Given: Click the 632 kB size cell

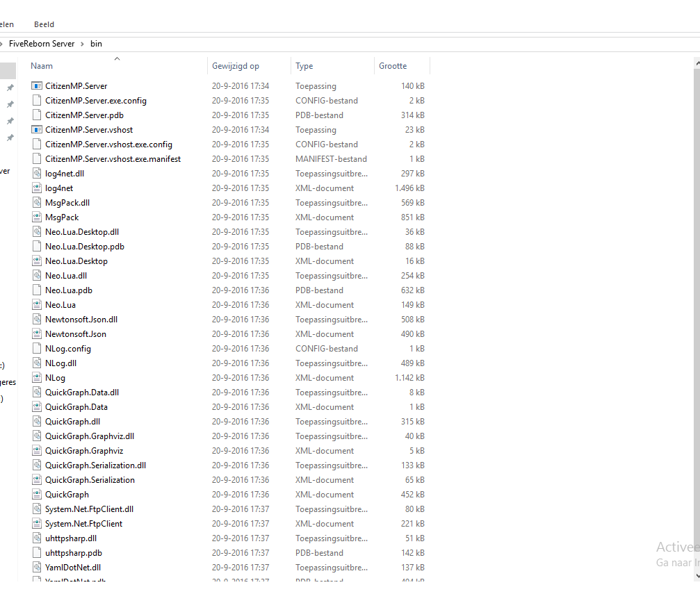Looking at the screenshot, I should (x=412, y=290).
